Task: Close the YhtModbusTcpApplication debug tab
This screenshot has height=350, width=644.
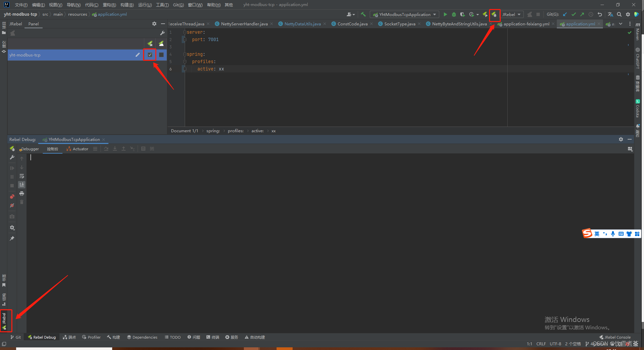Action: [104, 140]
